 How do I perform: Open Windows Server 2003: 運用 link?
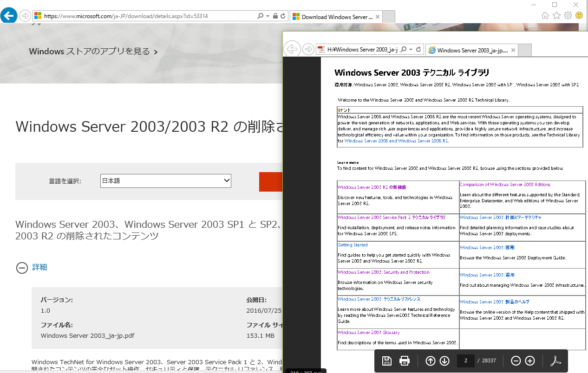coord(487,275)
